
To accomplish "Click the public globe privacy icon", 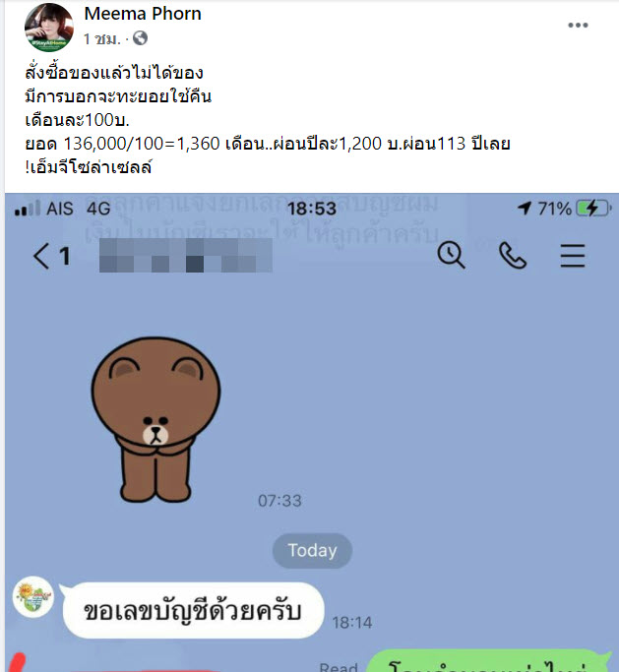I will pos(140,38).
